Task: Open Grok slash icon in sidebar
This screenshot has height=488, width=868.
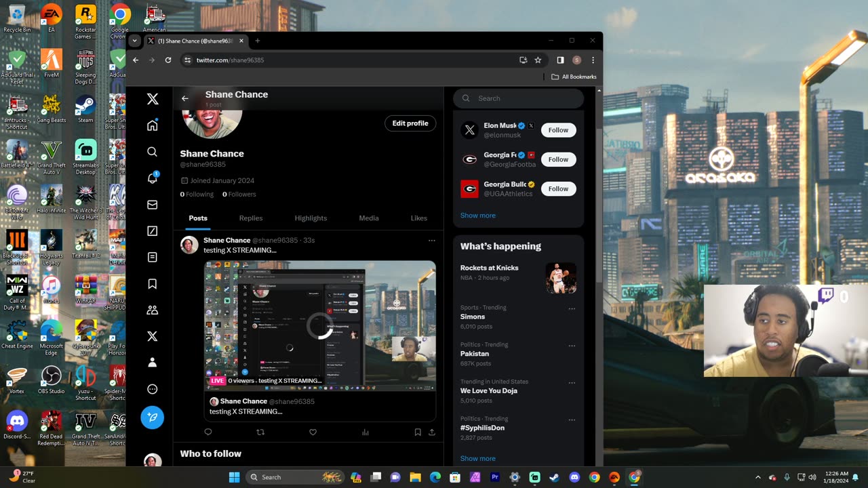Action: pyautogui.click(x=153, y=231)
